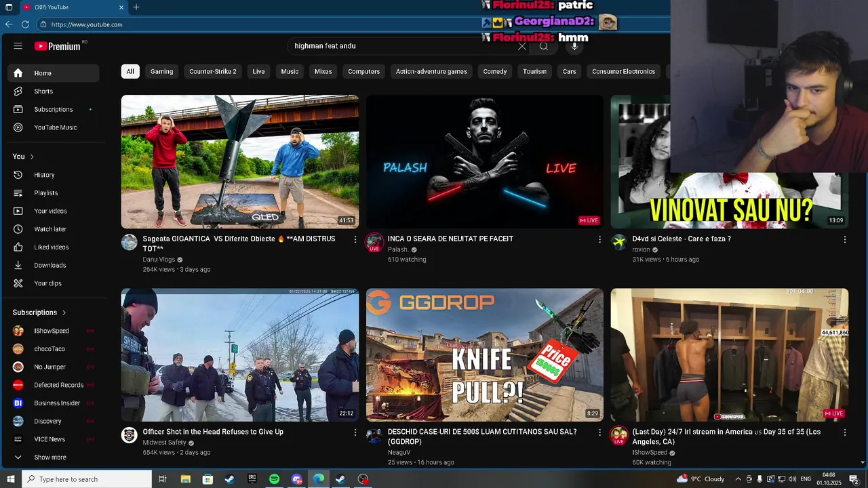Open more options for Officer Shot video
Viewport: 868px width, 488px height.
(355, 432)
